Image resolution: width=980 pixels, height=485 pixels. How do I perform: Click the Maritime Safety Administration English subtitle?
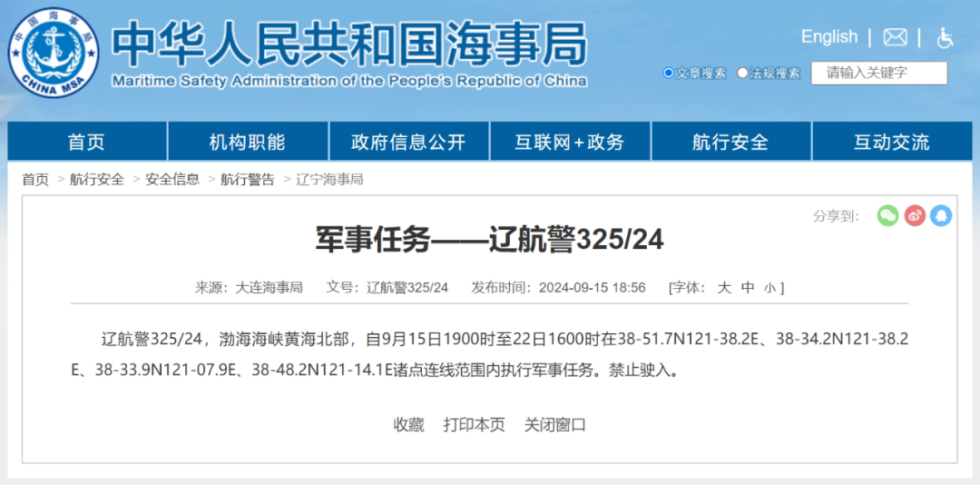(x=349, y=81)
